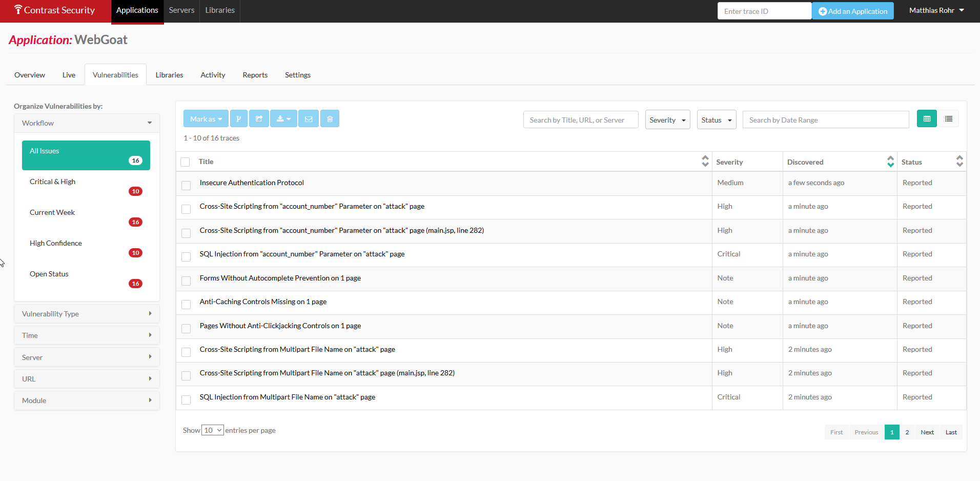This screenshot has height=481, width=980.
Task: Check Insecure Authentication Protocol row checkbox
Action: click(186, 185)
